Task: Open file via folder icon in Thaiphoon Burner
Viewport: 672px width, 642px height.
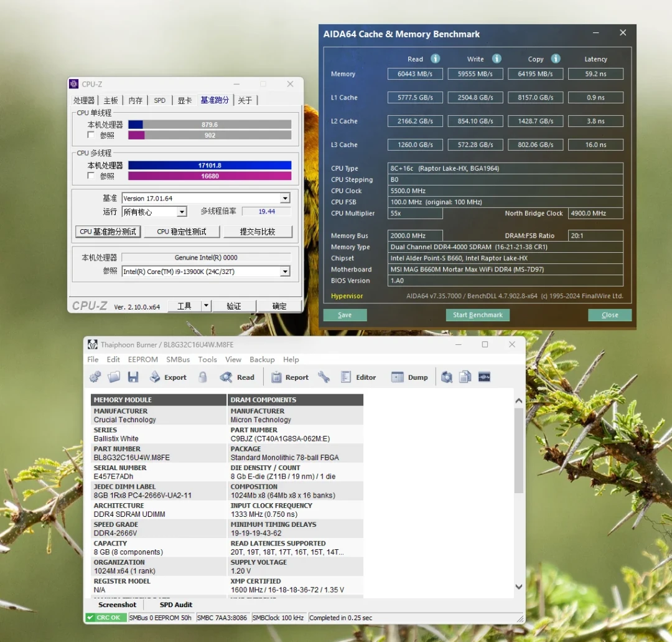Action: pyautogui.click(x=114, y=377)
